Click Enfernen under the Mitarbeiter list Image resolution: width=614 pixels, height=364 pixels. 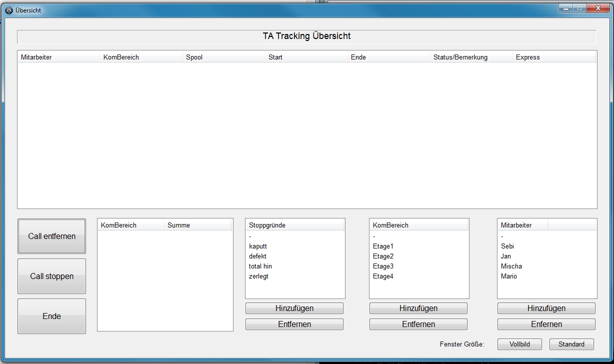[546, 324]
